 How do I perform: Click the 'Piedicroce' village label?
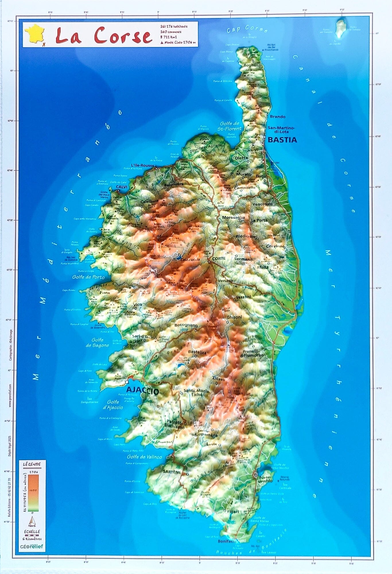click(246, 236)
